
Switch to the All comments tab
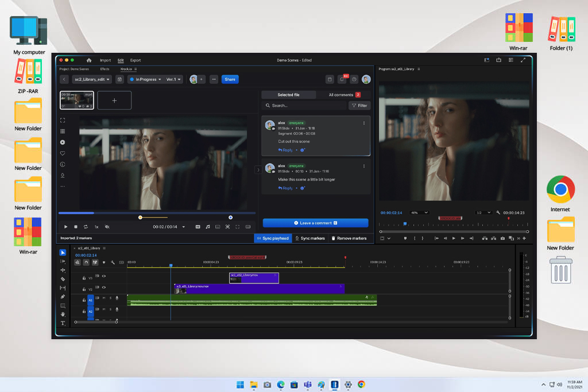tap(344, 95)
